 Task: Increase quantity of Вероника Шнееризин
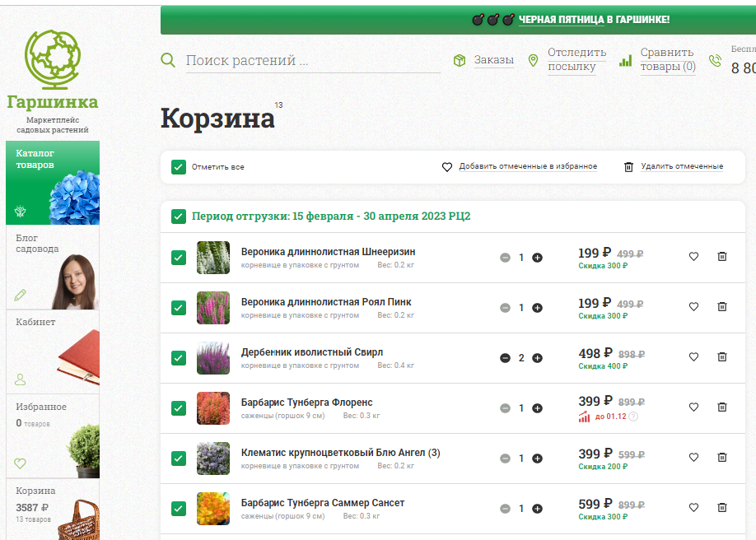[537, 258]
